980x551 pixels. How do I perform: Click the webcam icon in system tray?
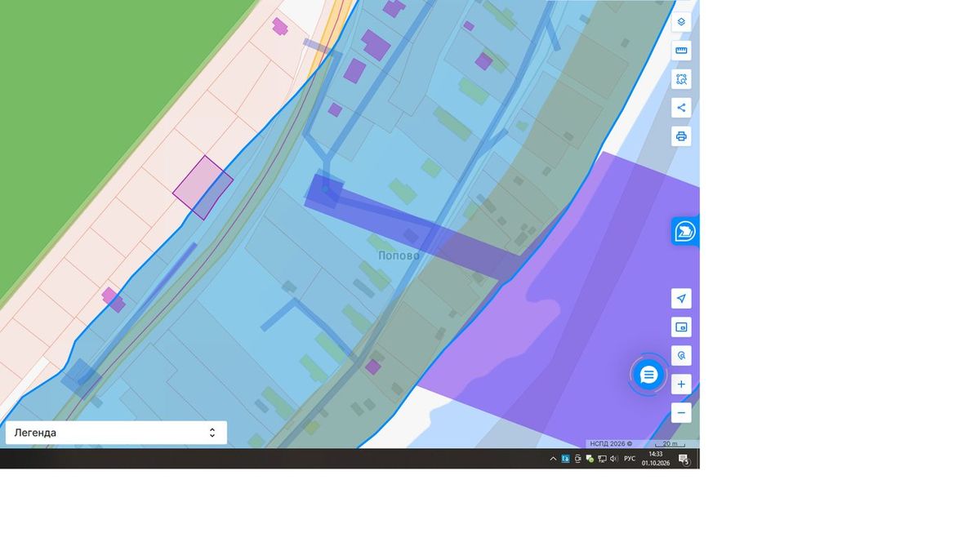coord(577,459)
